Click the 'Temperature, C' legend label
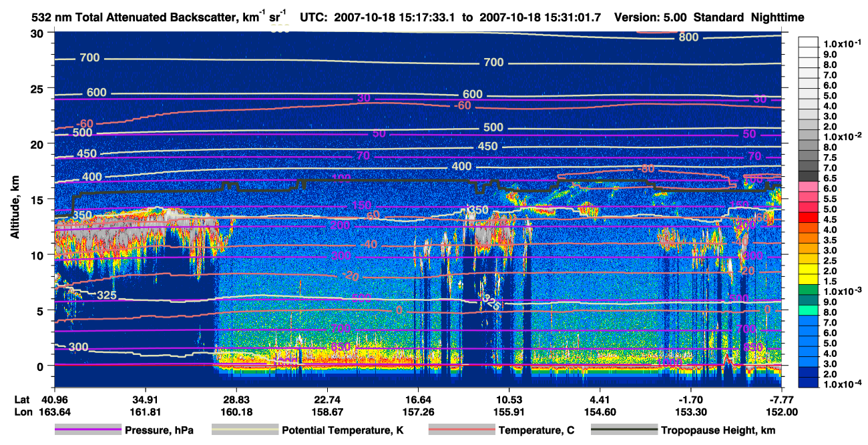This screenshot has width=868, height=445. pos(536,431)
